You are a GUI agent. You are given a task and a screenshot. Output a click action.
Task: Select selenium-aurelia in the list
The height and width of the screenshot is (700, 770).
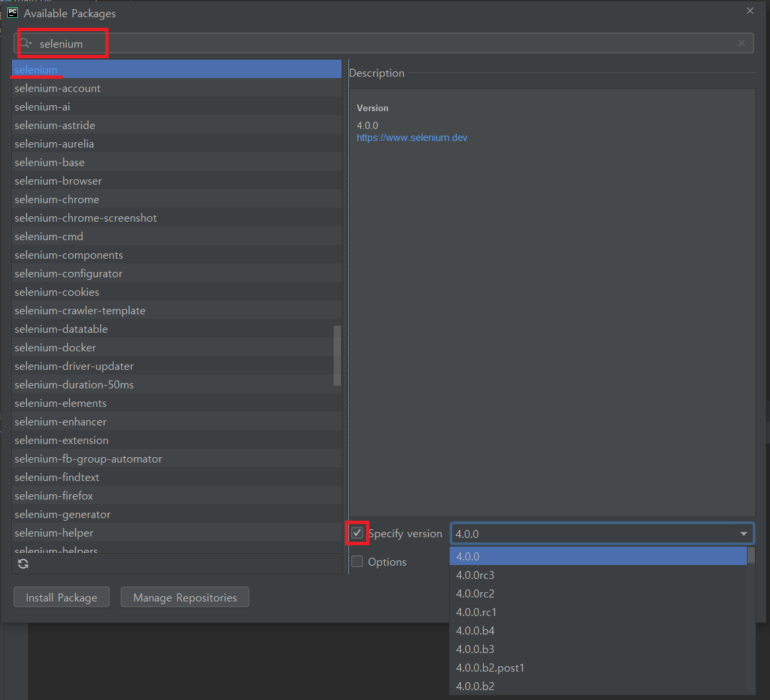coord(176,144)
